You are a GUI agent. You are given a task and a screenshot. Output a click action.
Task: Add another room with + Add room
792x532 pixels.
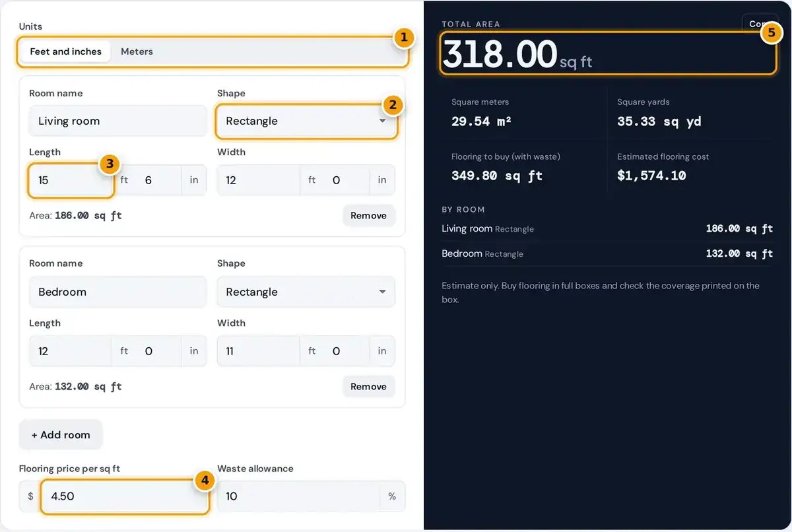pos(61,435)
